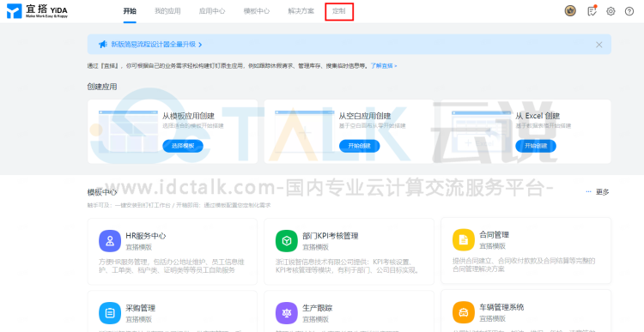Select the 生产跟踪 title text
The height and width of the screenshot is (332, 644).
coord(317,308)
